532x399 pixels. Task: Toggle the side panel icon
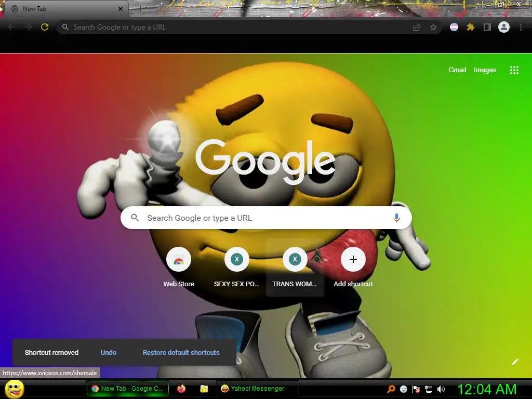[x=487, y=27]
